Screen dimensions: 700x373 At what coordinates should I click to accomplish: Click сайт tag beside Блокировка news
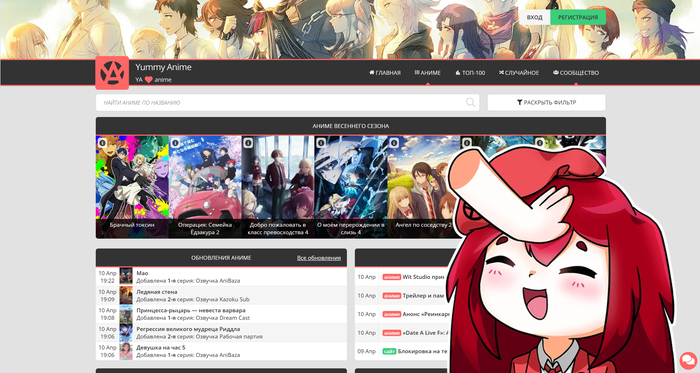[x=389, y=352]
